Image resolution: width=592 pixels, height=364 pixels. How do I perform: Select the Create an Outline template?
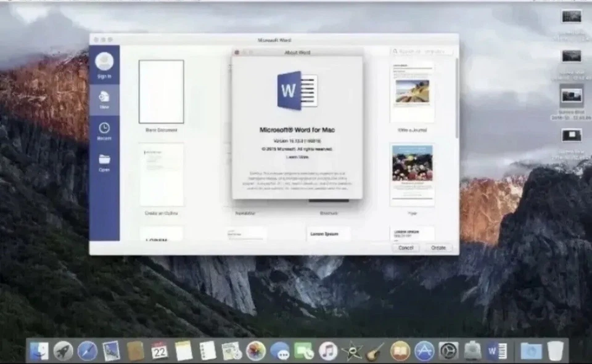tap(162, 176)
